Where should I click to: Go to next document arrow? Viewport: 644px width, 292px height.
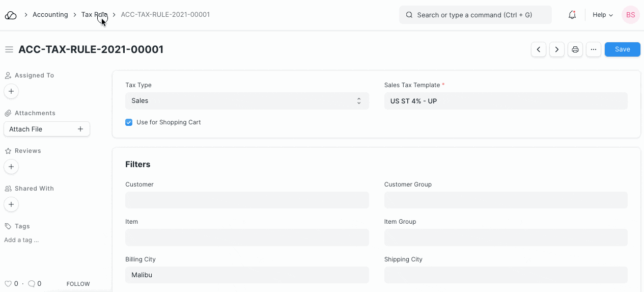557,49
